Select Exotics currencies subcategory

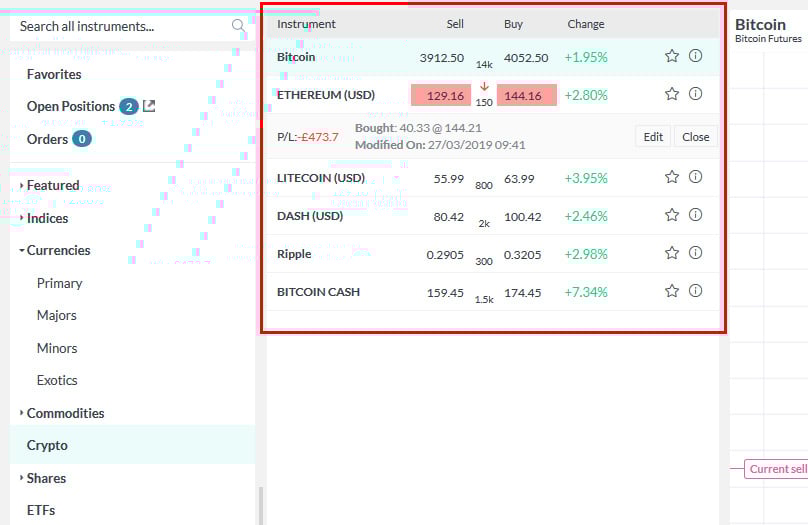[57, 380]
